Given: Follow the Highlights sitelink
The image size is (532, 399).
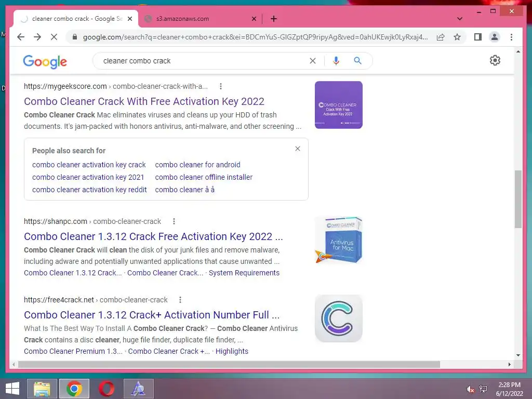Looking at the screenshot, I should click(232, 351).
